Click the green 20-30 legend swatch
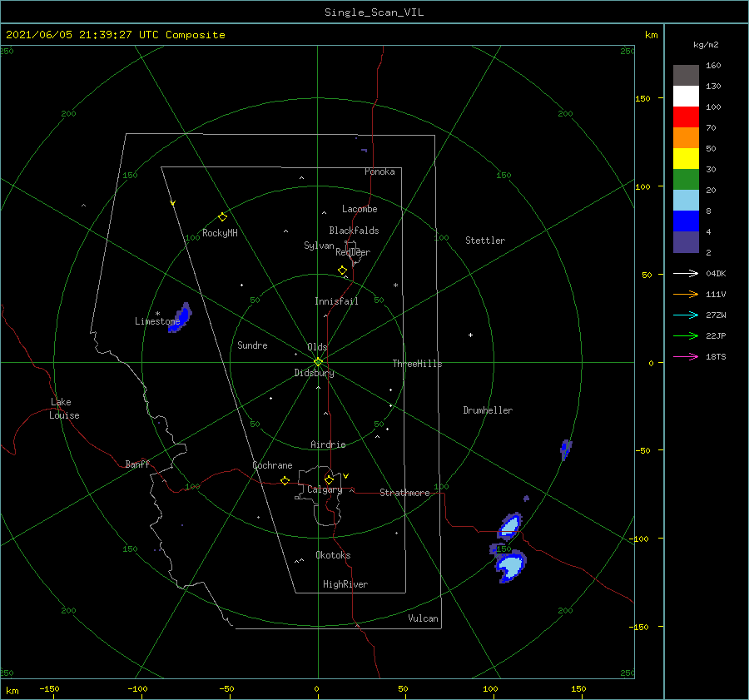Image resolution: width=749 pixels, height=700 pixels. [x=686, y=179]
